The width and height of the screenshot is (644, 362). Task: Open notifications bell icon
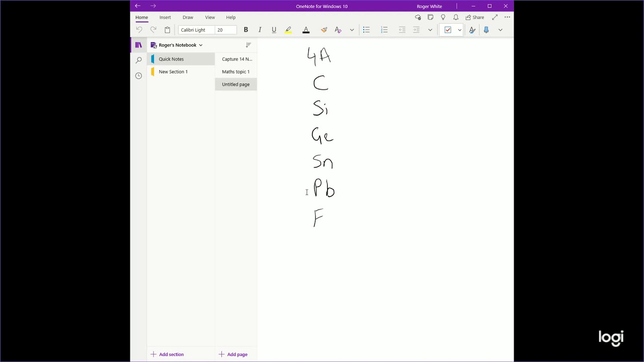[456, 18]
